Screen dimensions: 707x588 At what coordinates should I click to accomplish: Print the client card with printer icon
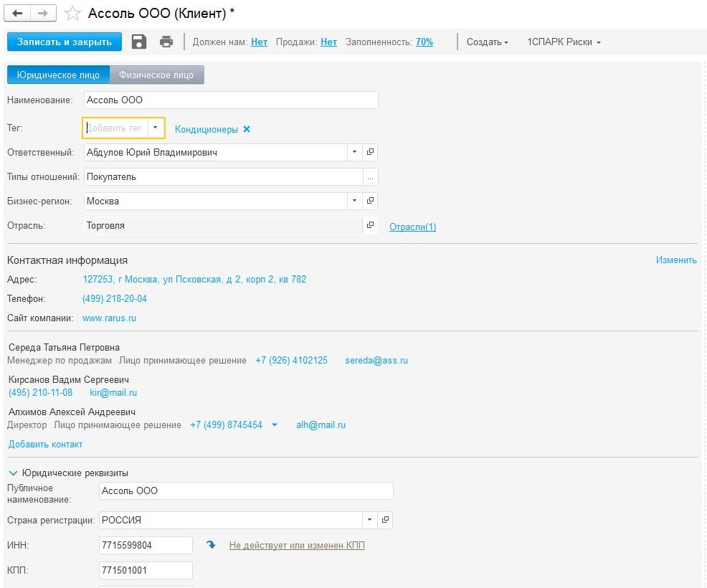pos(166,42)
